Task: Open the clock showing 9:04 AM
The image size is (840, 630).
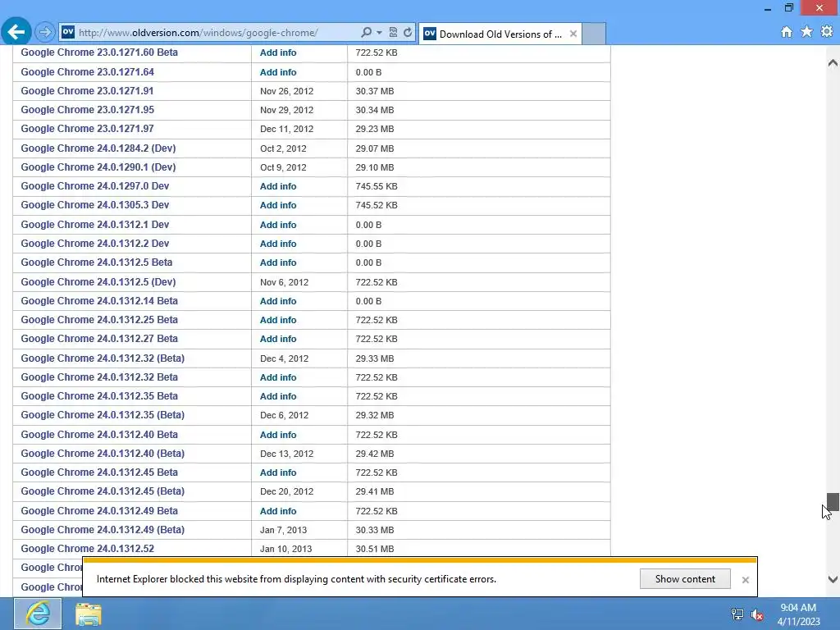Action: tap(798, 614)
